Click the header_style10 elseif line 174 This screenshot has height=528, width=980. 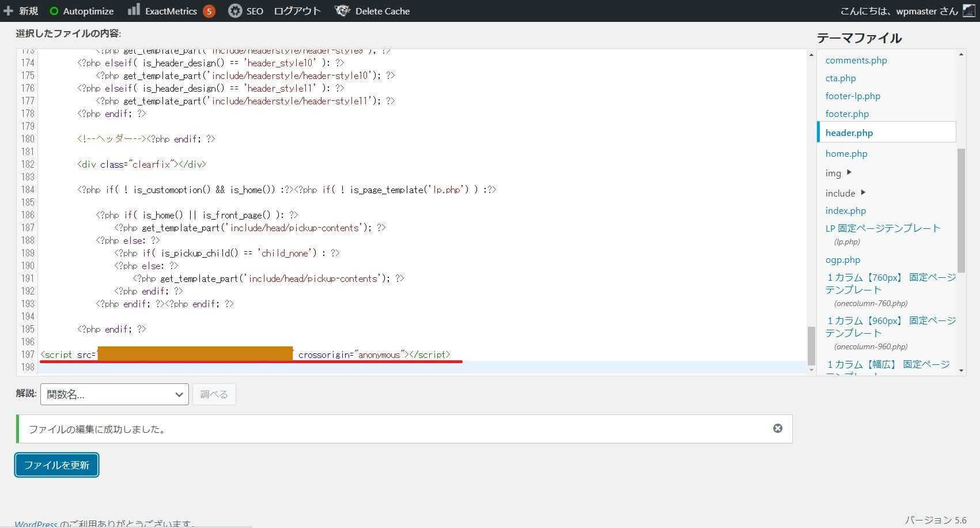click(x=211, y=63)
